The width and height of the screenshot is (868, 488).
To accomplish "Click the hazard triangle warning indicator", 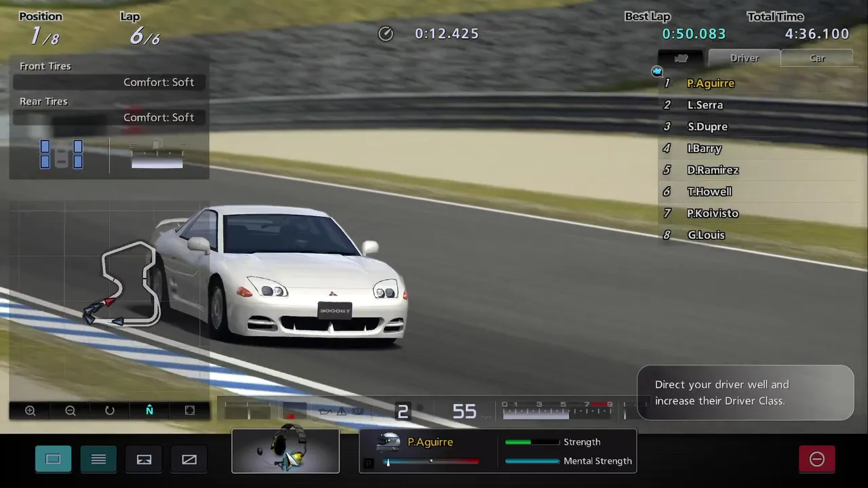I will pyautogui.click(x=342, y=411).
